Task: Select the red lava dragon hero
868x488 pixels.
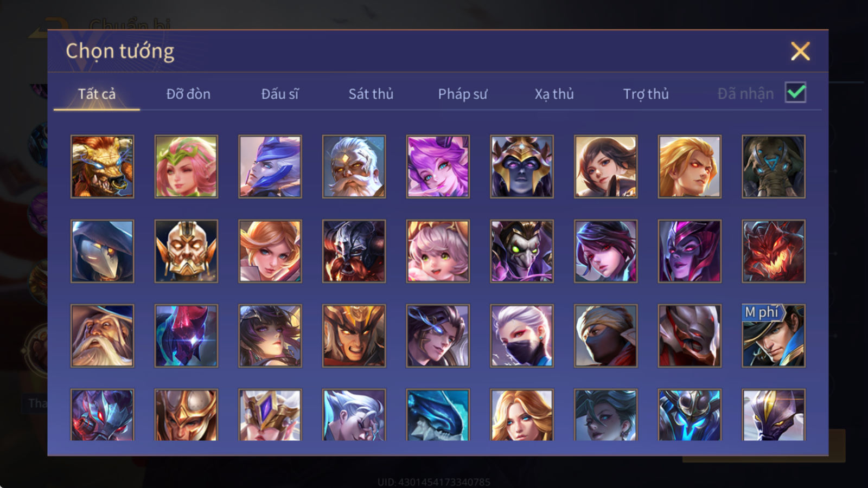Action: click(x=774, y=251)
